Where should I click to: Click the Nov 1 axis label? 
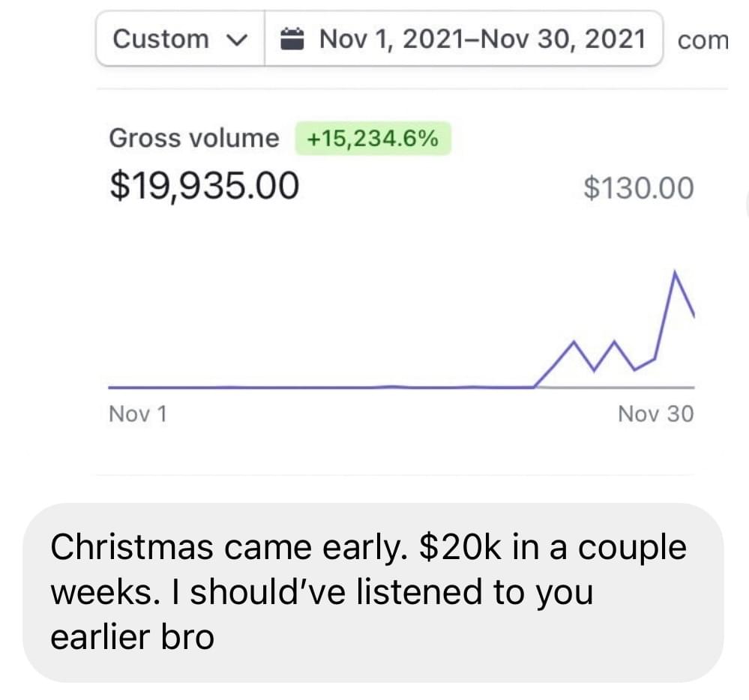click(138, 413)
